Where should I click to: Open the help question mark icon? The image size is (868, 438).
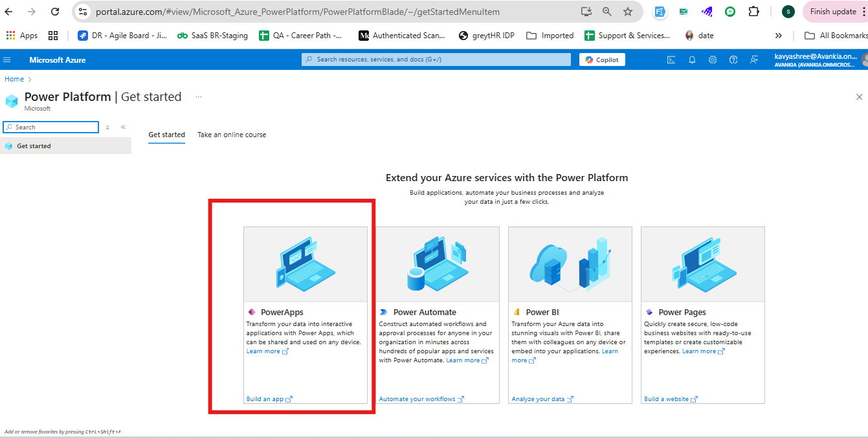tap(733, 60)
